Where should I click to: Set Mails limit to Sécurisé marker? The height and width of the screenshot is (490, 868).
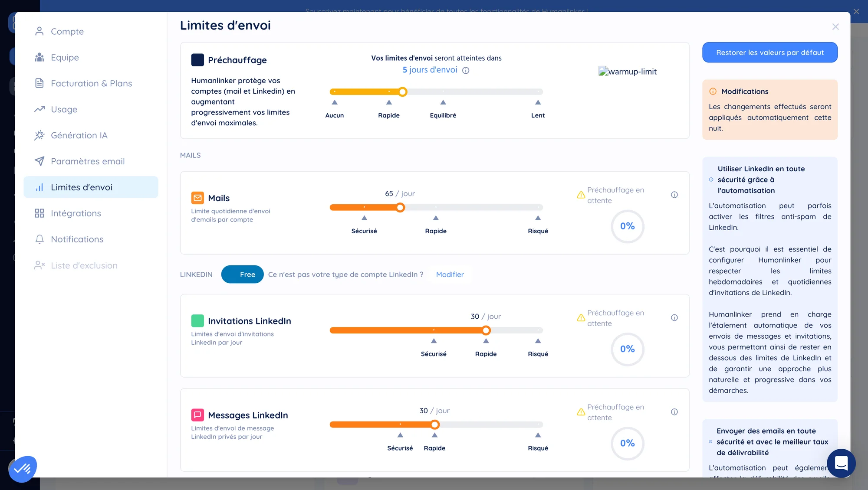[x=365, y=219]
